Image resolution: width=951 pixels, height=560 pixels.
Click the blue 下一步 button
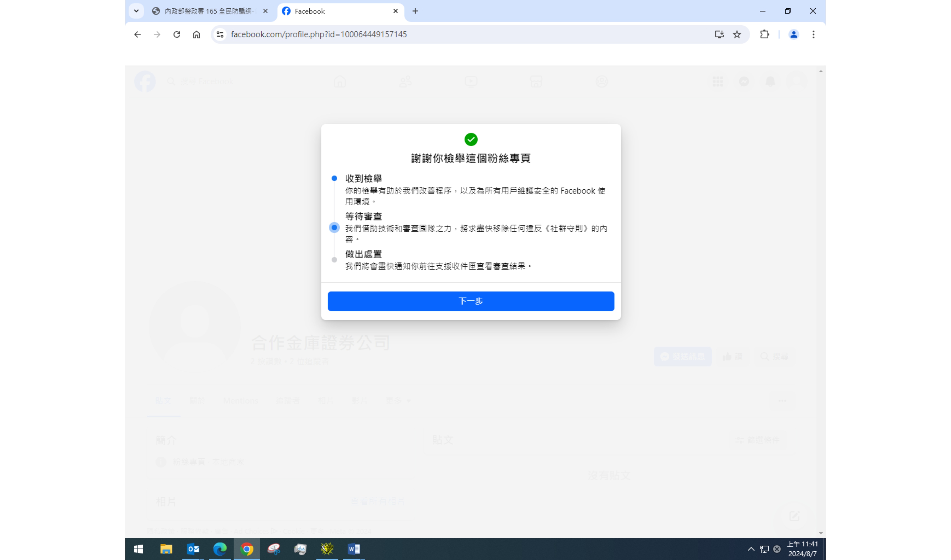pyautogui.click(x=471, y=301)
